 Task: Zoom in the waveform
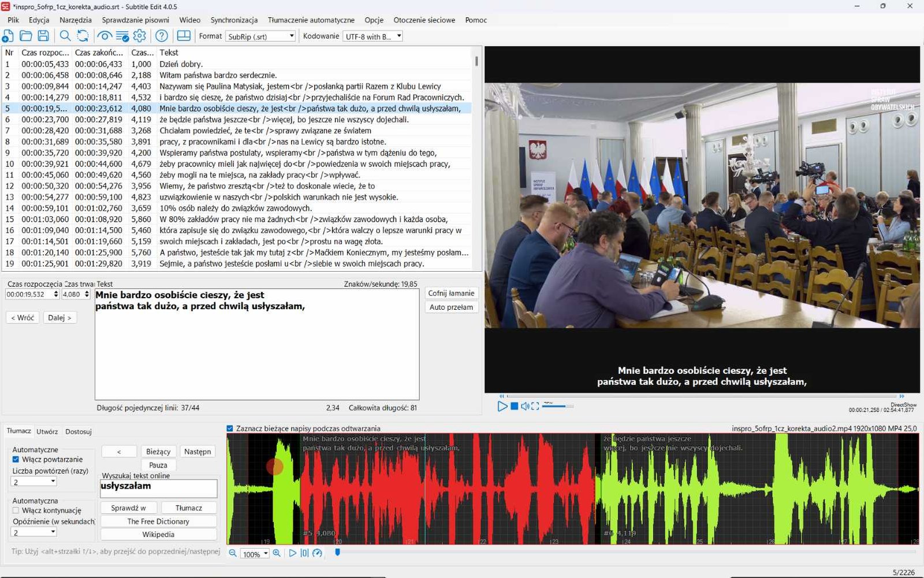pyautogui.click(x=277, y=553)
